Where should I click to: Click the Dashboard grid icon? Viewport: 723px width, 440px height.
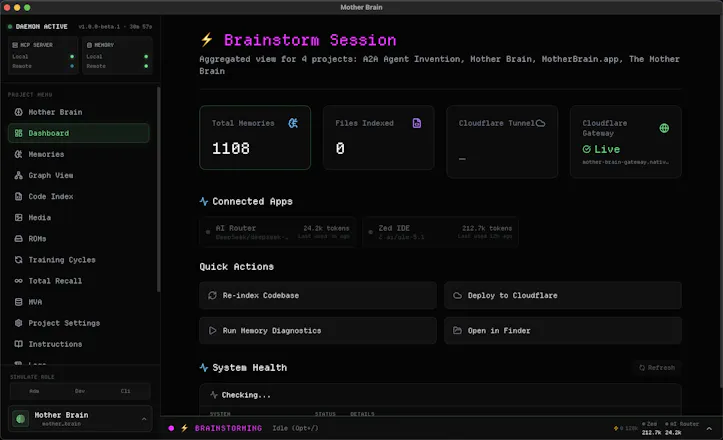pos(18,133)
